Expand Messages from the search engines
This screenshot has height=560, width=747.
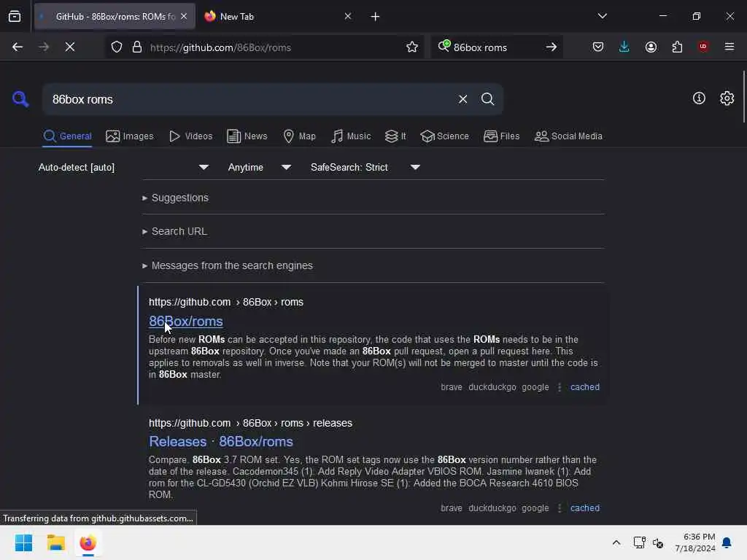tap(228, 265)
